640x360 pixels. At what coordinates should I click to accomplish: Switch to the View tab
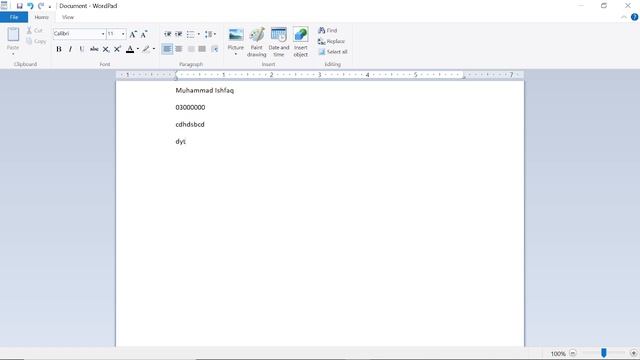click(x=68, y=17)
